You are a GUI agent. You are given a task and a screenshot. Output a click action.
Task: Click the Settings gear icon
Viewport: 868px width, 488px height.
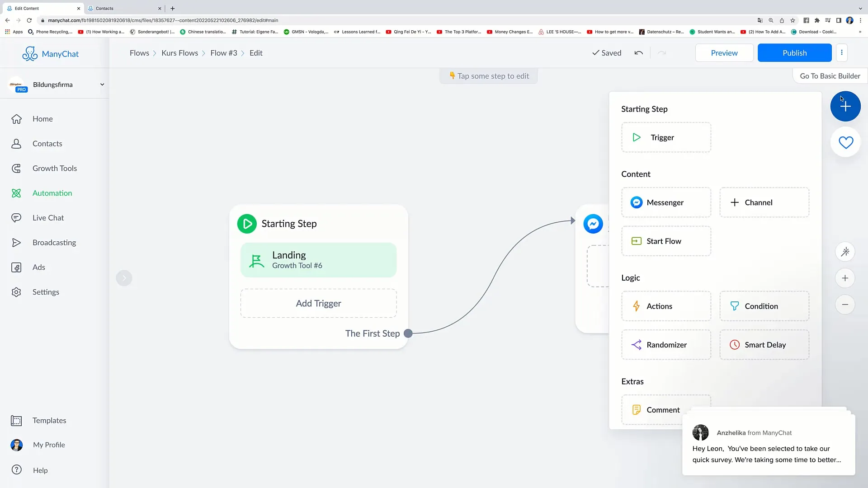click(16, 292)
